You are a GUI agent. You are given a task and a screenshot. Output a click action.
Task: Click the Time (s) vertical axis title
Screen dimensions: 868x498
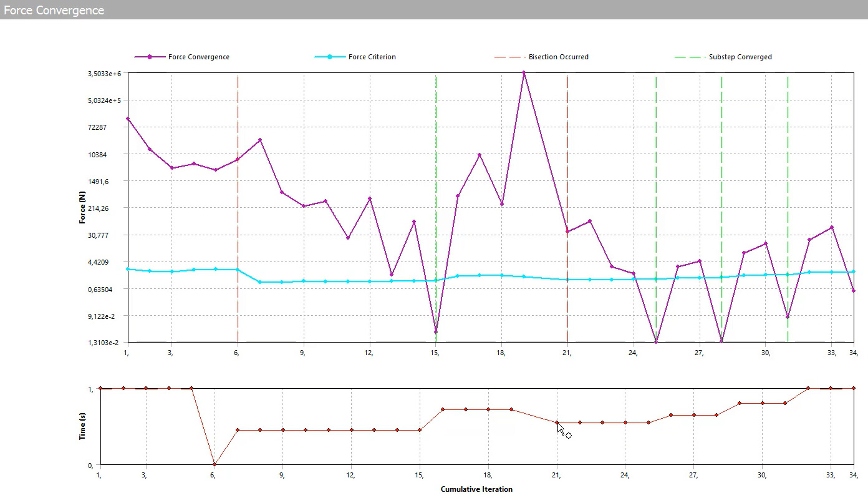(82, 426)
